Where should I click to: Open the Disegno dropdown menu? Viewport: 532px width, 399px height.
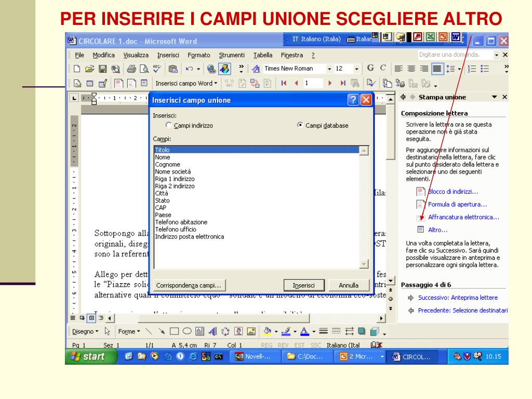(x=85, y=331)
